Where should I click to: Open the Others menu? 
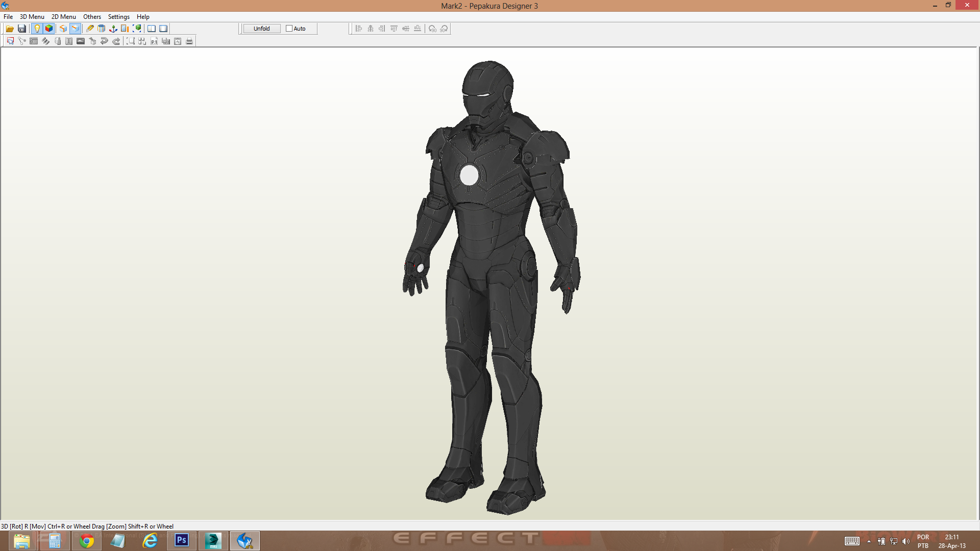click(x=92, y=17)
